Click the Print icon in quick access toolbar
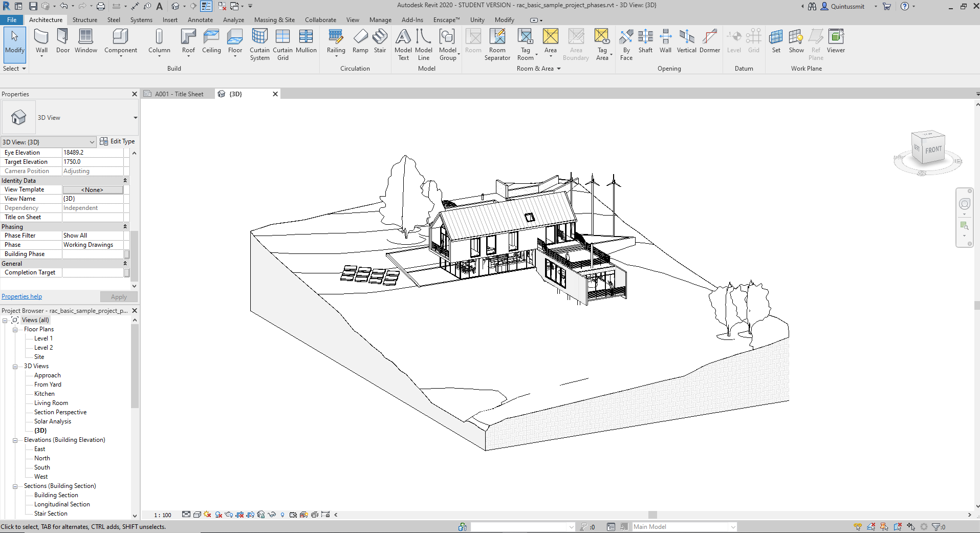 101,6
